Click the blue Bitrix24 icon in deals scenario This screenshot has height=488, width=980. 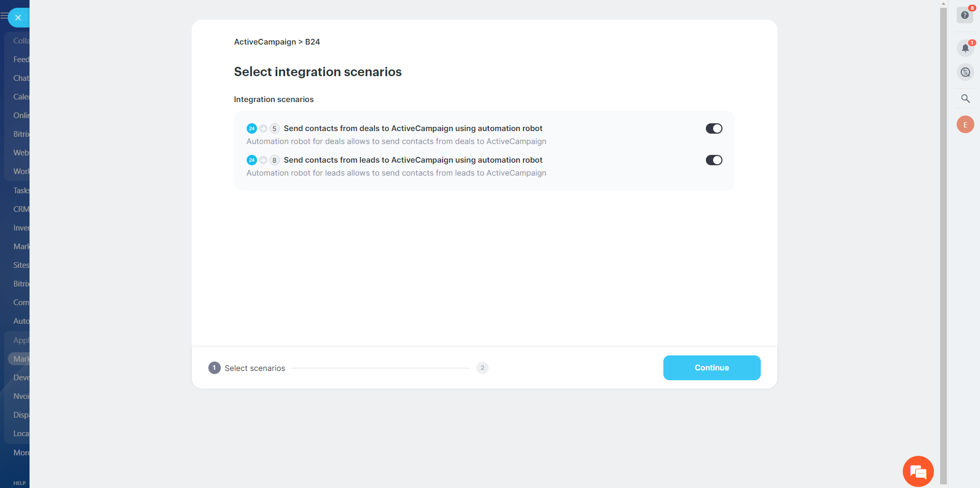[252, 128]
